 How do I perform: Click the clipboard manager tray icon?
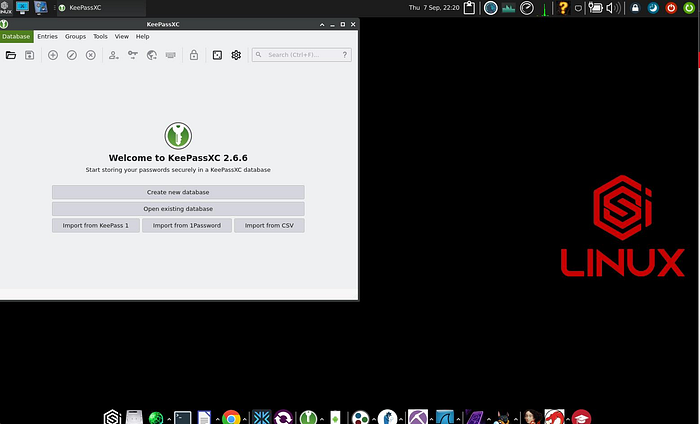point(469,8)
